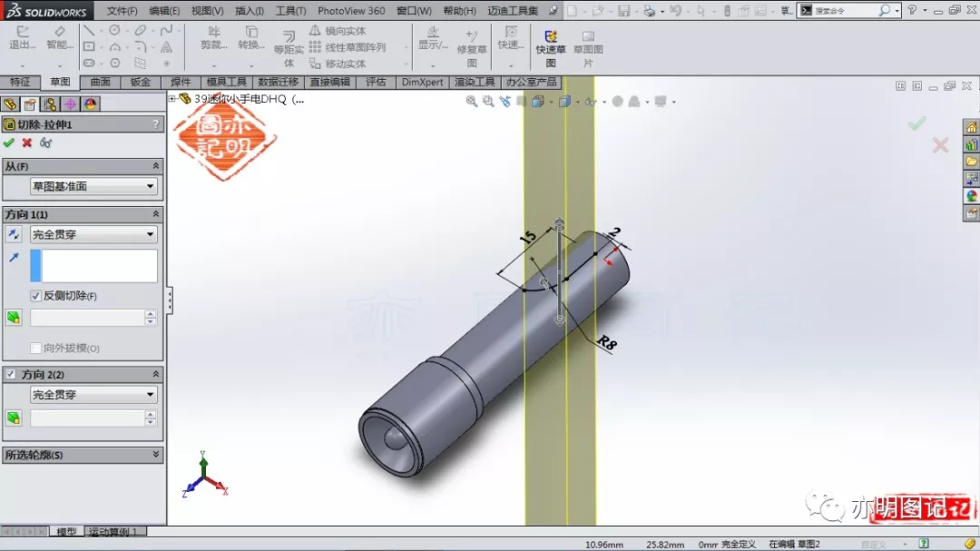Accept the Cut-Extrude with green check
The height and width of the screenshot is (551, 980).
[9, 143]
